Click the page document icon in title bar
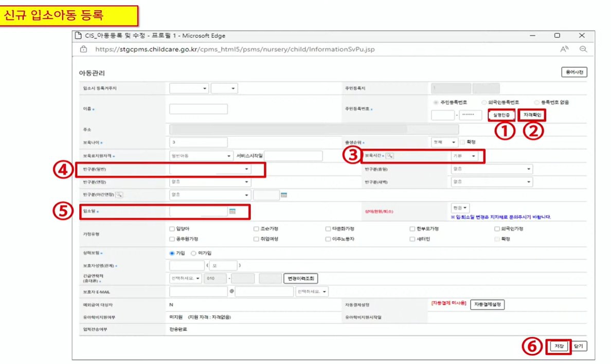The image size is (611, 364). [x=78, y=35]
